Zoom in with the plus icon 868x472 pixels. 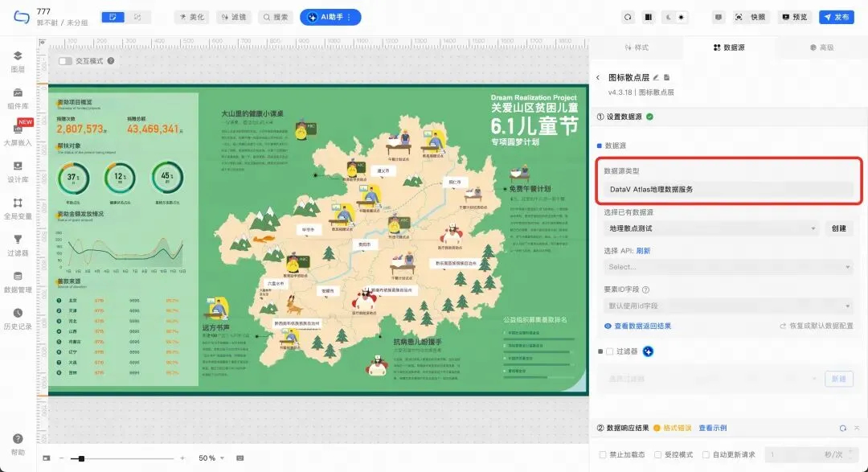[182, 458]
